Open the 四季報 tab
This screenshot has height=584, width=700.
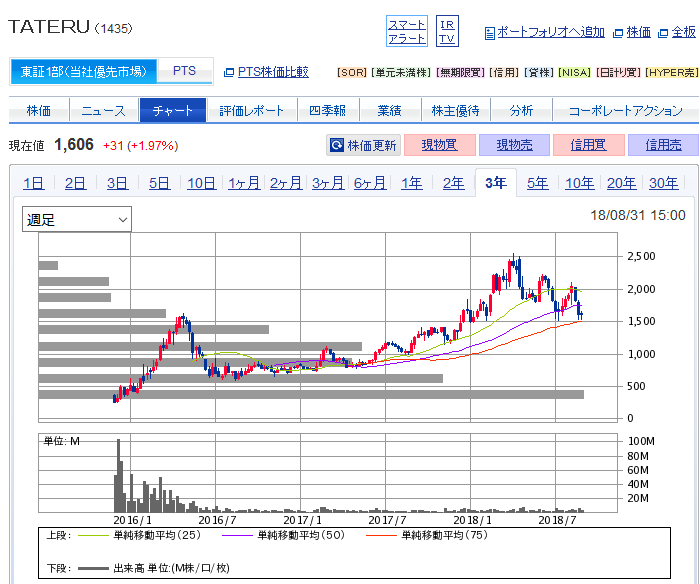(327, 111)
